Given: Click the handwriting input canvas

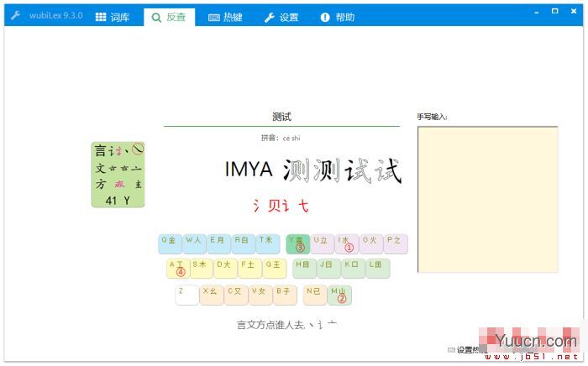Looking at the screenshot, I should pyautogui.click(x=487, y=199).
